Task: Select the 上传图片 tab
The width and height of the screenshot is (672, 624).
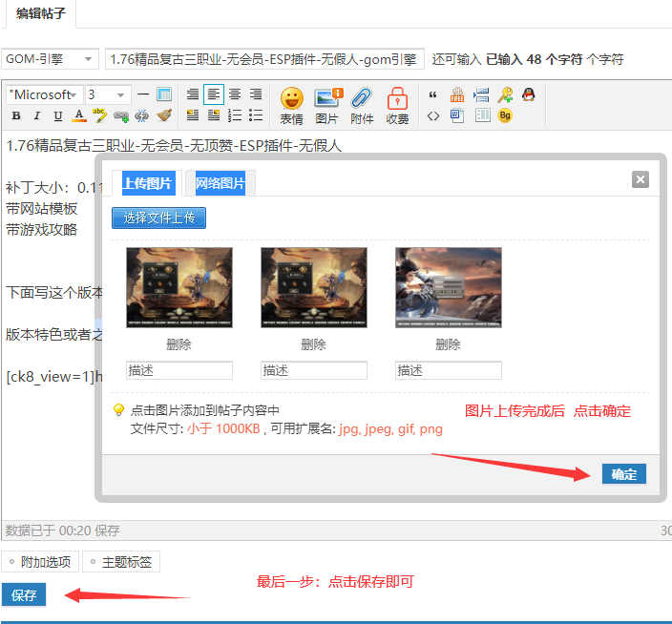Action: point(146,183)
